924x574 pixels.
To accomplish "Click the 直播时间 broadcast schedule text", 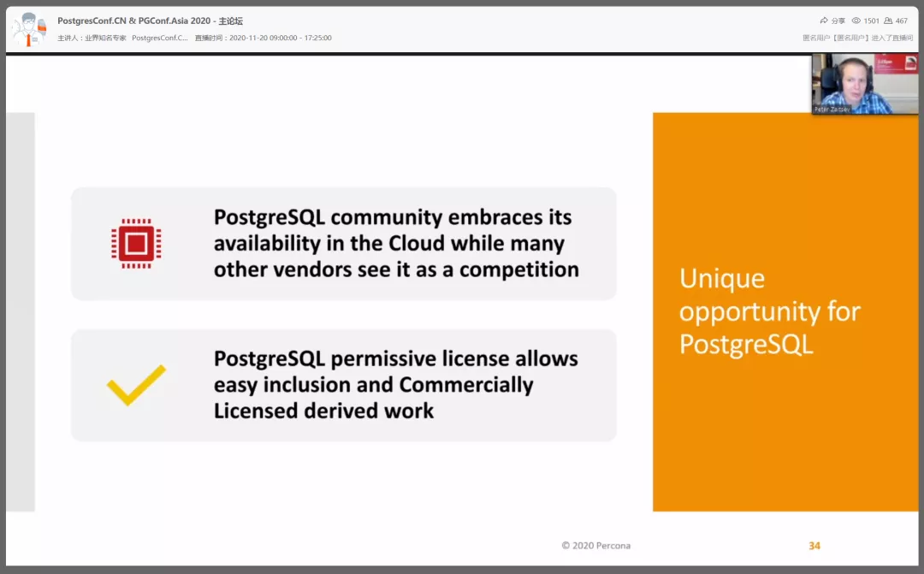I will (264, 38).
